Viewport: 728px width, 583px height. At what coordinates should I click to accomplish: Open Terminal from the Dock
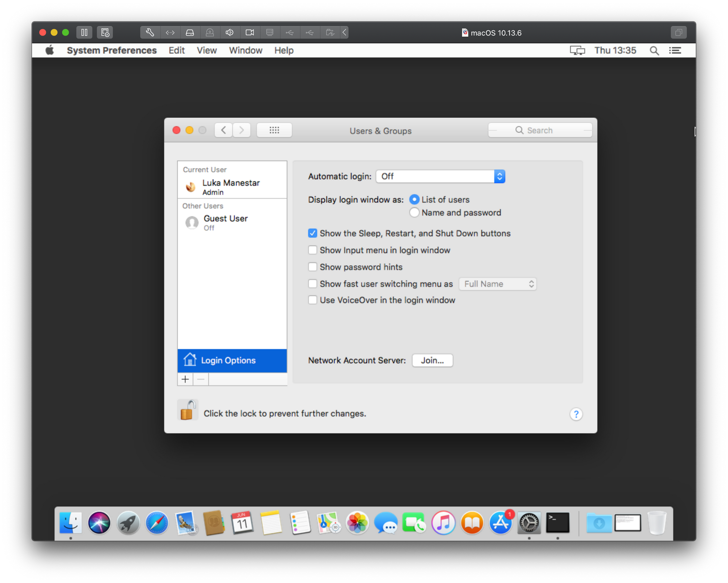tap(558, 523)
